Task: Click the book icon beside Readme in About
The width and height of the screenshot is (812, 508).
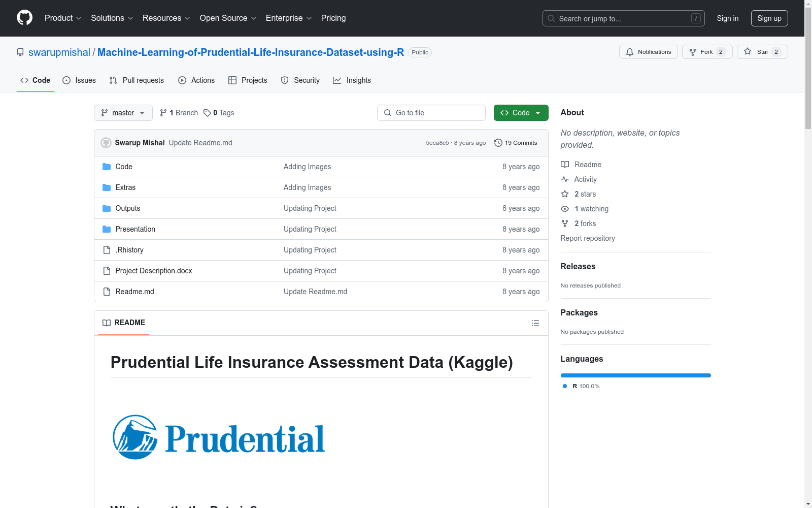Action: [565, 165]
